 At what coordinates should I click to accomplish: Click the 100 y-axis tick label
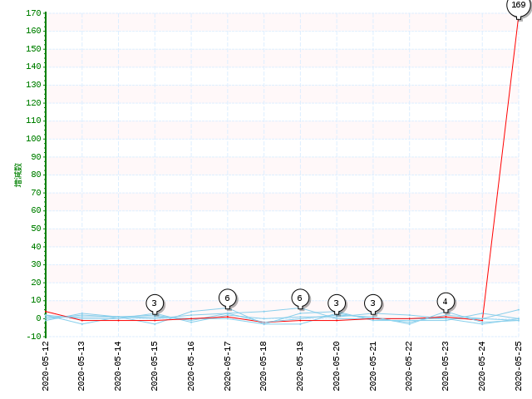[x=33, y=139]
